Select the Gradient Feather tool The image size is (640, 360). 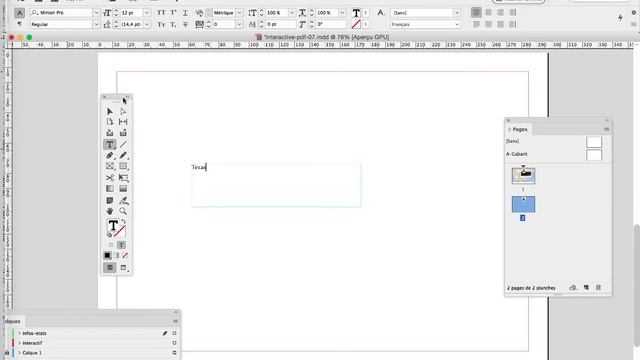123,189
